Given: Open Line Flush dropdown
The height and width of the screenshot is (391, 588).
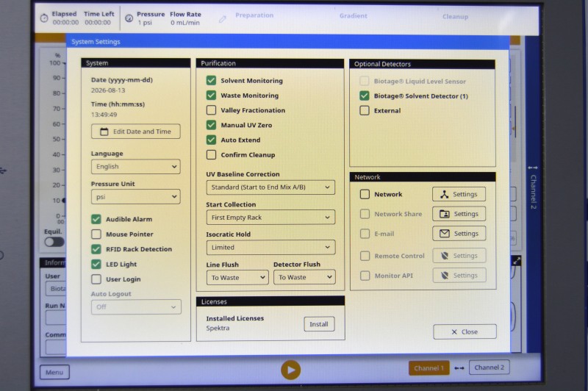Looking at the screenshot, I should (237, 277).
